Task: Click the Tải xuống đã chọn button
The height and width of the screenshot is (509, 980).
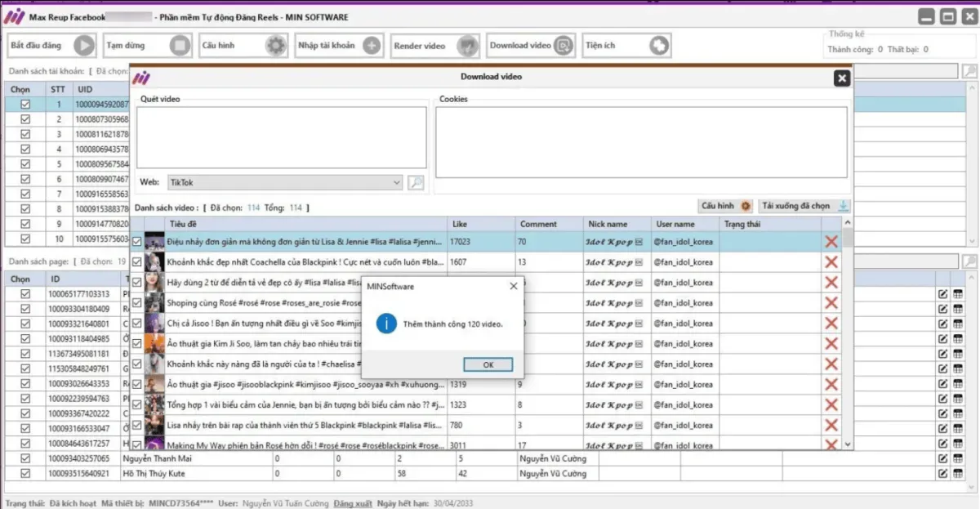Action: [x=804, y=206]
